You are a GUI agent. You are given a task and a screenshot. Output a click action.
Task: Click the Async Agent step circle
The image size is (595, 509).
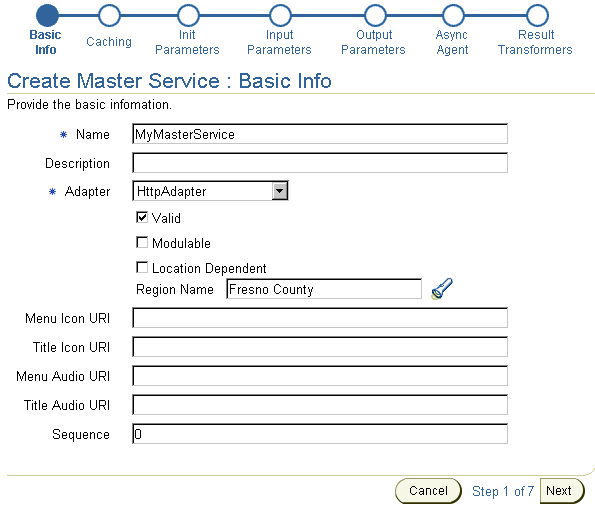(453, 15)
